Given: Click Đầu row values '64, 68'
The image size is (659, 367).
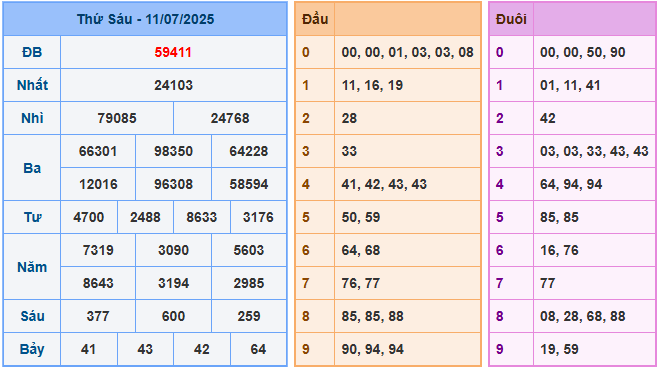Looking at the screenshot, I should coord(361,250).
